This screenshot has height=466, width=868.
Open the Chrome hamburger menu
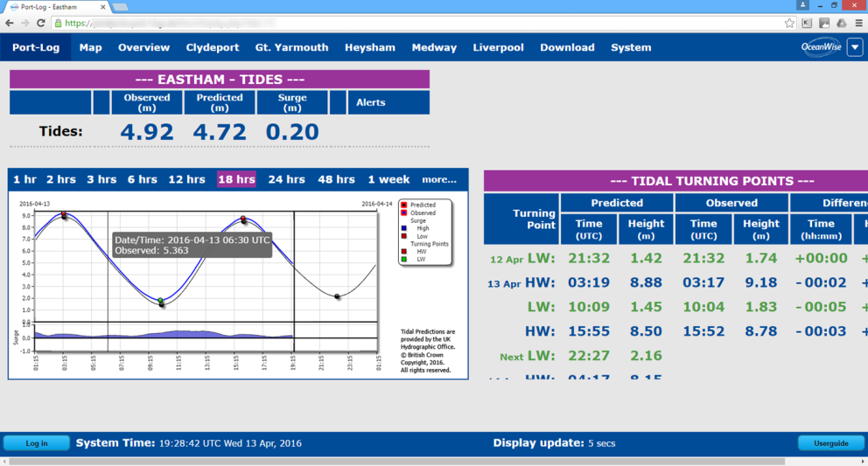pyautogui.click(x=857, y=24)
